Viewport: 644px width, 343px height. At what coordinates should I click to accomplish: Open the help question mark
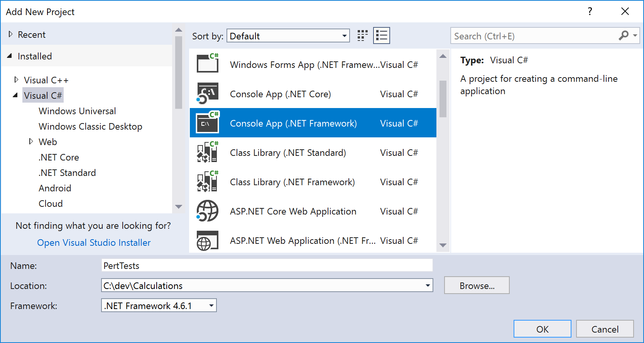(590, 11)
